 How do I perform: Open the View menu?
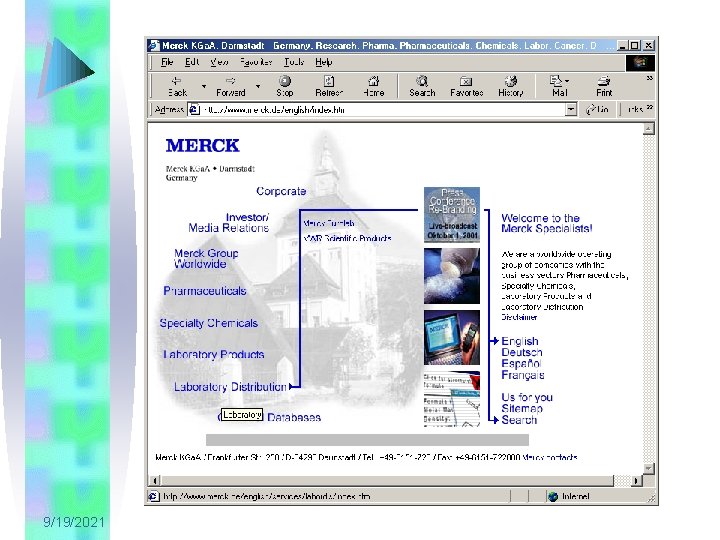pos(219,62)
